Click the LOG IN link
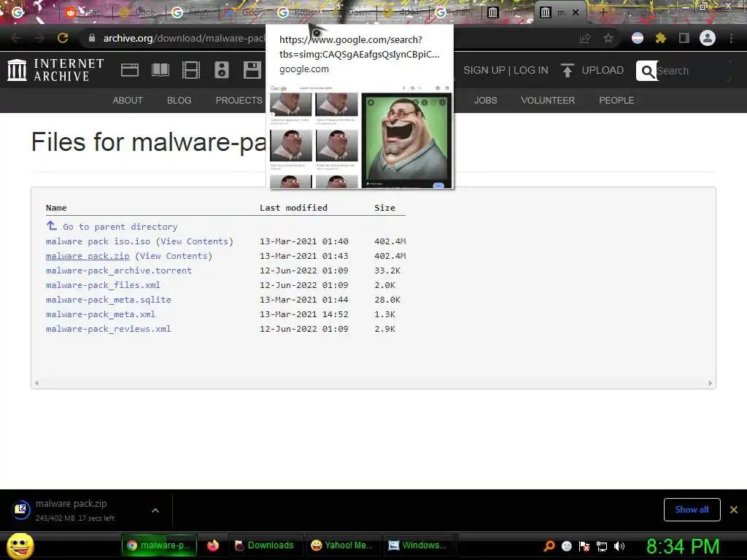The width and height of the screenshot is (747, 560). [x=531, y=71]
